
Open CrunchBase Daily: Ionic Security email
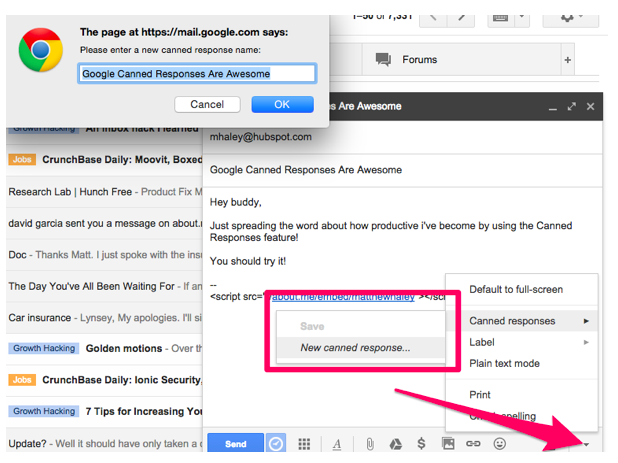click(104, 380)
